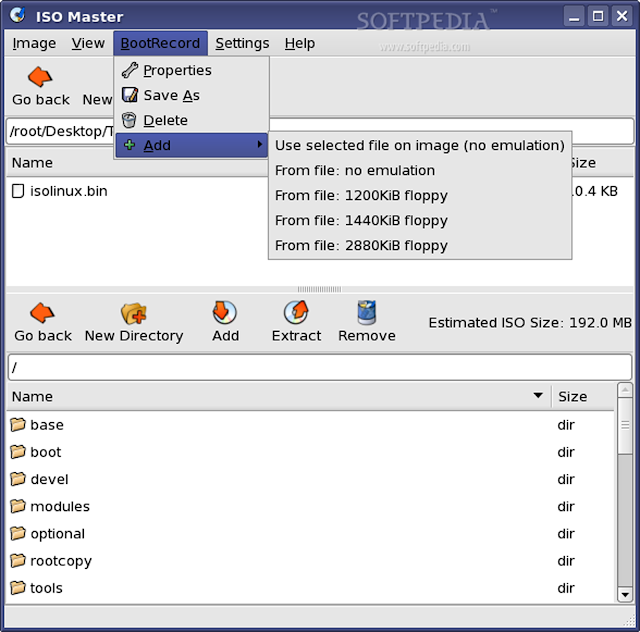Choose Delete in BootRecord menu

point(191,120)
